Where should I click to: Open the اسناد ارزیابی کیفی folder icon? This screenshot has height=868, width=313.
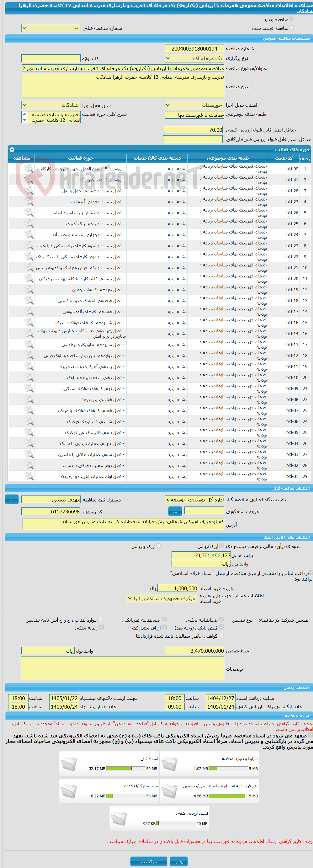(119, 818)
